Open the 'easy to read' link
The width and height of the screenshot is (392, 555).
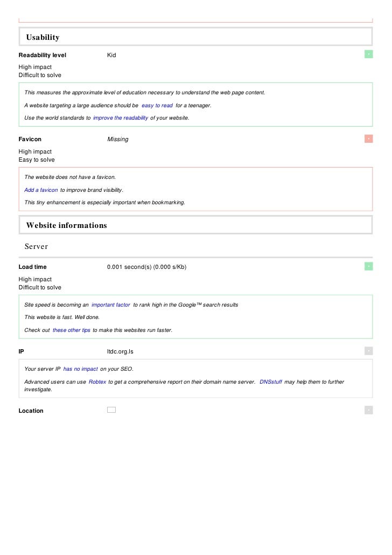click(x=157, y=106)
